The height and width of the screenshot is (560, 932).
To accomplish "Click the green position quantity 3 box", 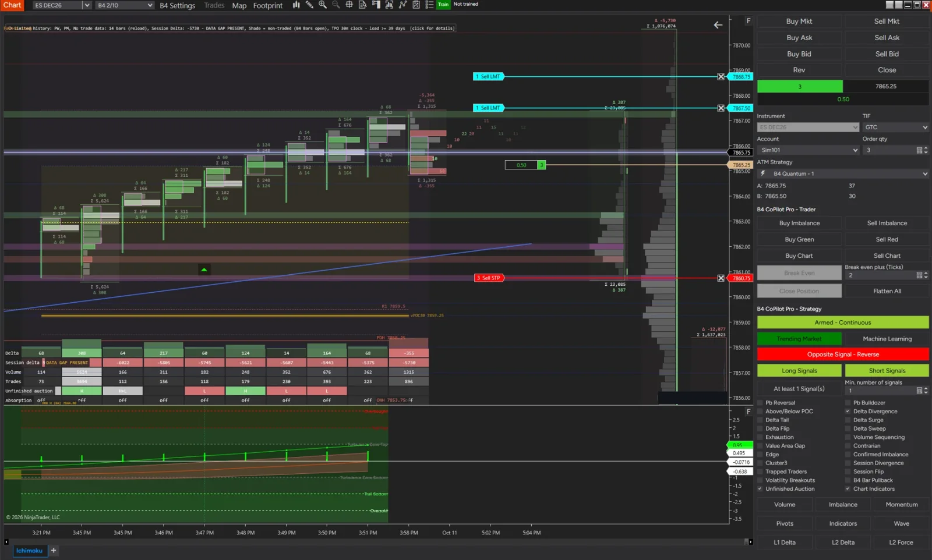I will coord(800,87).
